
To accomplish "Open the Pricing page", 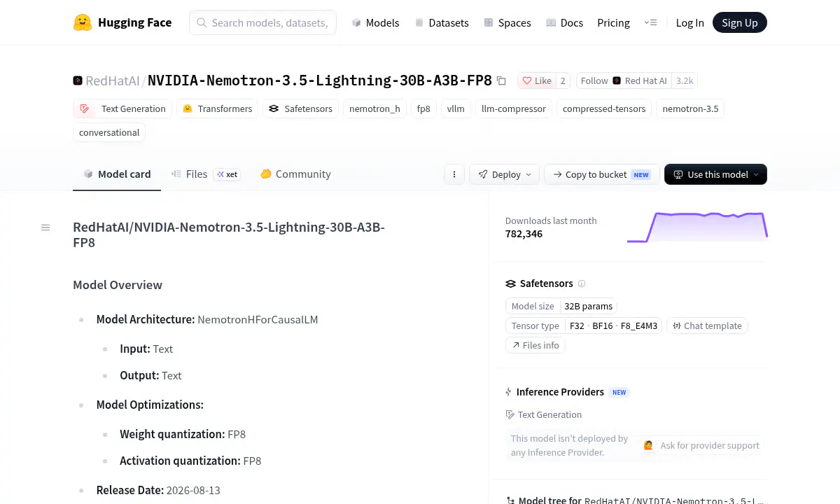I will tap(613, 22).
